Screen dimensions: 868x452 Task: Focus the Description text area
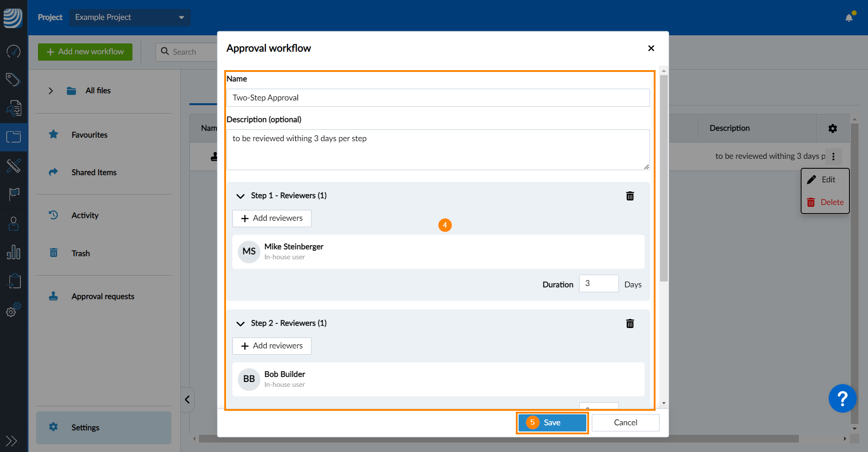(x=438, y=150)
